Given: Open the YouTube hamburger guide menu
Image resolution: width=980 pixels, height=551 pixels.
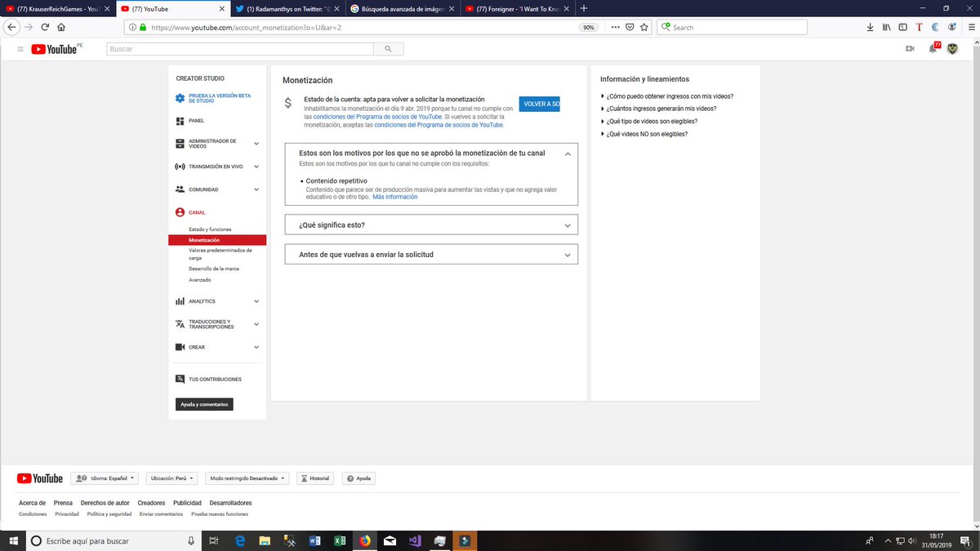Looking at the screenshot, I should click(20, 49).
